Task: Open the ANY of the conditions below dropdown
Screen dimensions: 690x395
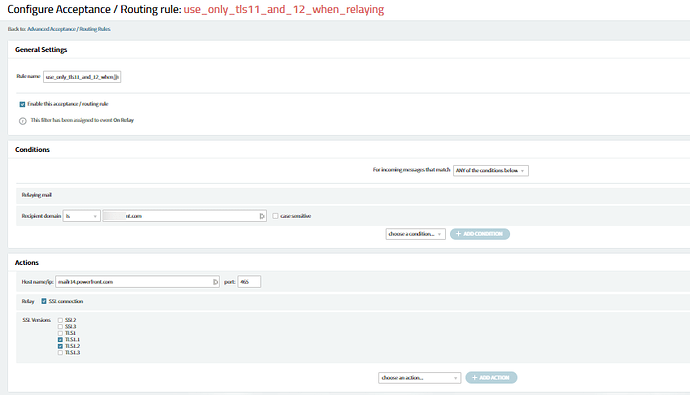Action: [x=491, y=170]
